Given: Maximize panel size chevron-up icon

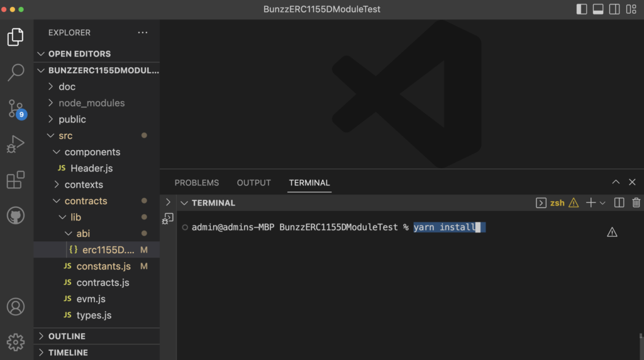Looking at the screenshot, I should point(616,182).
